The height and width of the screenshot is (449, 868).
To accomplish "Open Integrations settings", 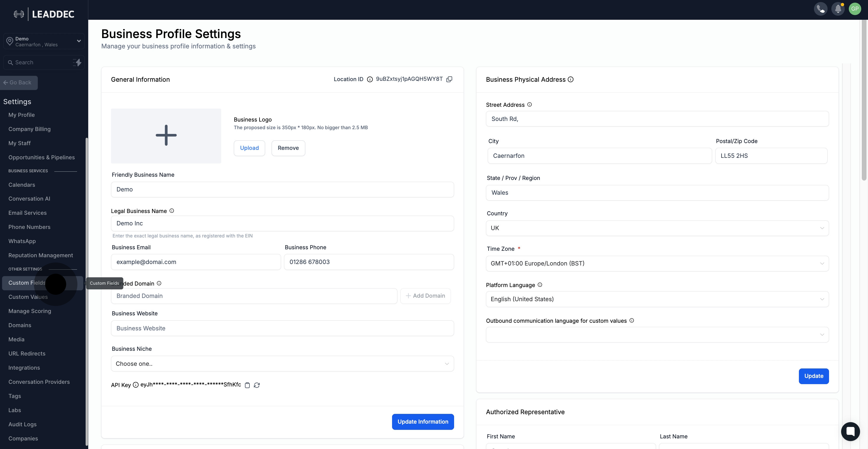I will (24, 368).
